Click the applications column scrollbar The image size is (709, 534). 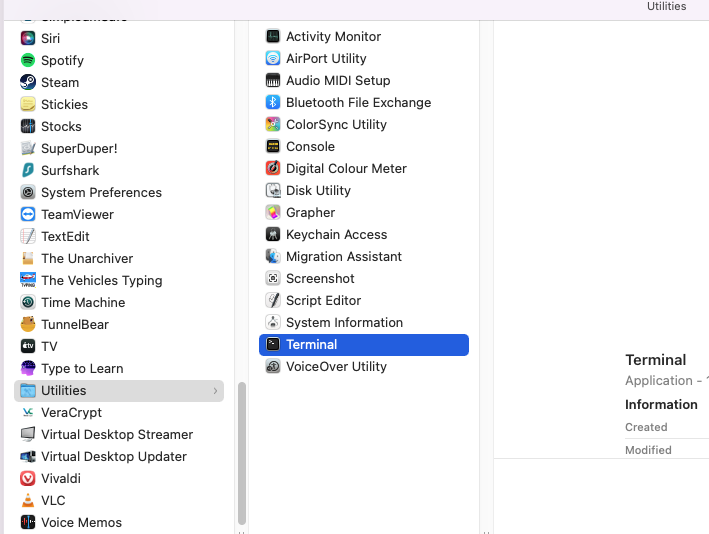(242, 454)
